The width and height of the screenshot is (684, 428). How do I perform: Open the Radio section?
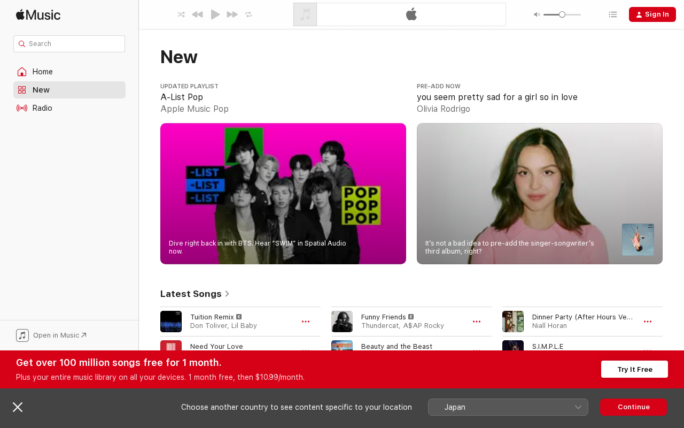(x=42, y=108)
